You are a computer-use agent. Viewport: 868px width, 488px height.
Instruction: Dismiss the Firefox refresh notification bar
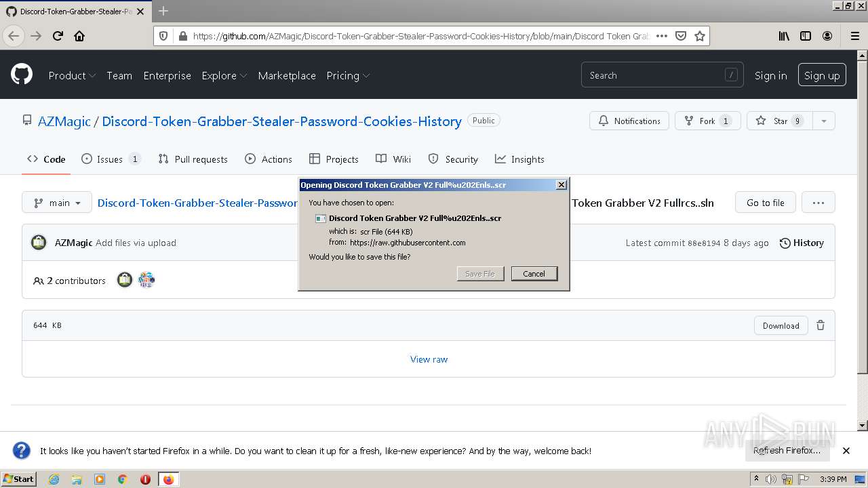pos(846,451)
